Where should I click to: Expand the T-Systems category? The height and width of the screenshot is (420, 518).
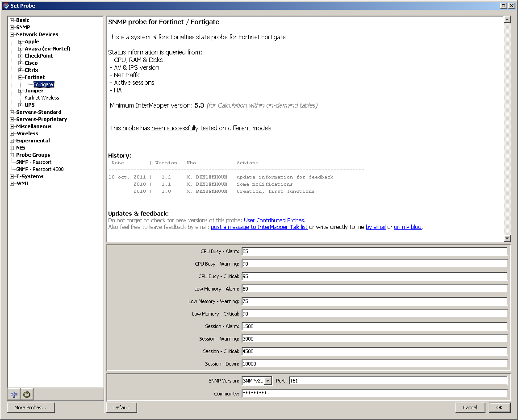tap(12, 176)
